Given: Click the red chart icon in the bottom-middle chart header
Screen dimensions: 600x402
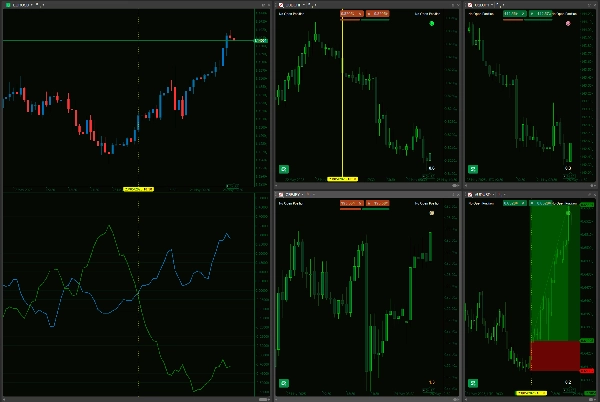Looking at the screenshot, I should 281,195.
